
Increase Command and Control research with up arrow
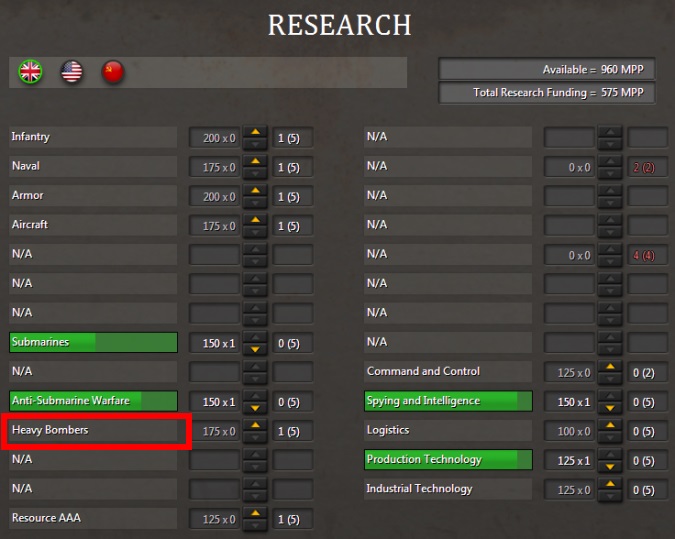[x=610, y=367]
